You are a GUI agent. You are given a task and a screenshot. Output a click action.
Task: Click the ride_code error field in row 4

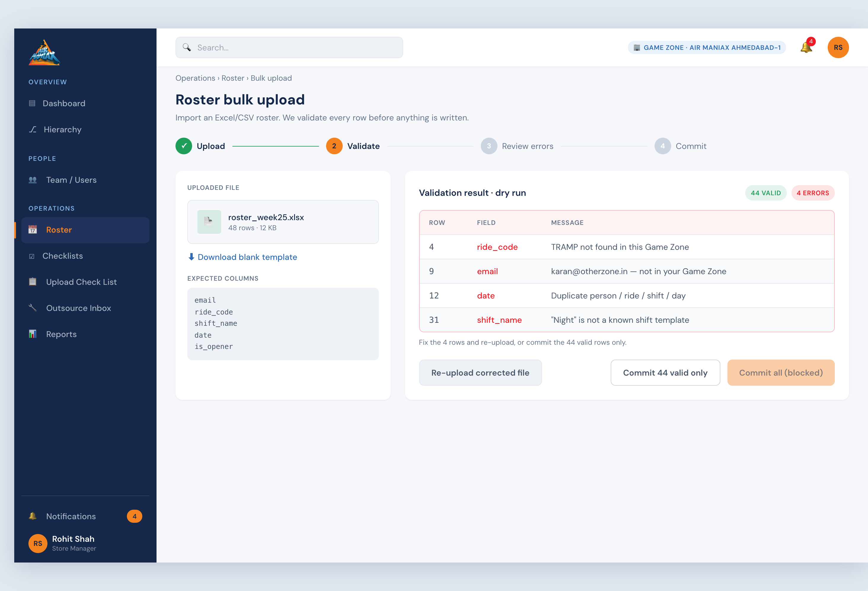(x=497, y=247)
